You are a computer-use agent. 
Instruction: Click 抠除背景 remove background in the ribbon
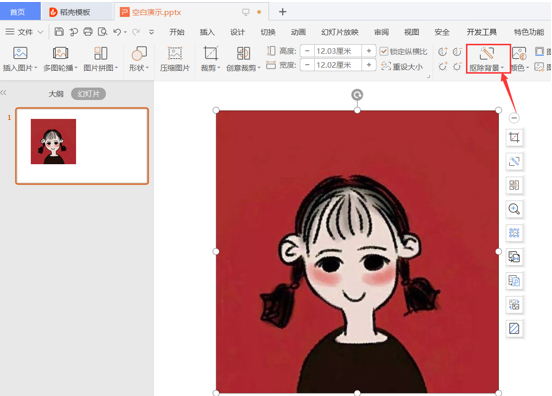[488, 58]
